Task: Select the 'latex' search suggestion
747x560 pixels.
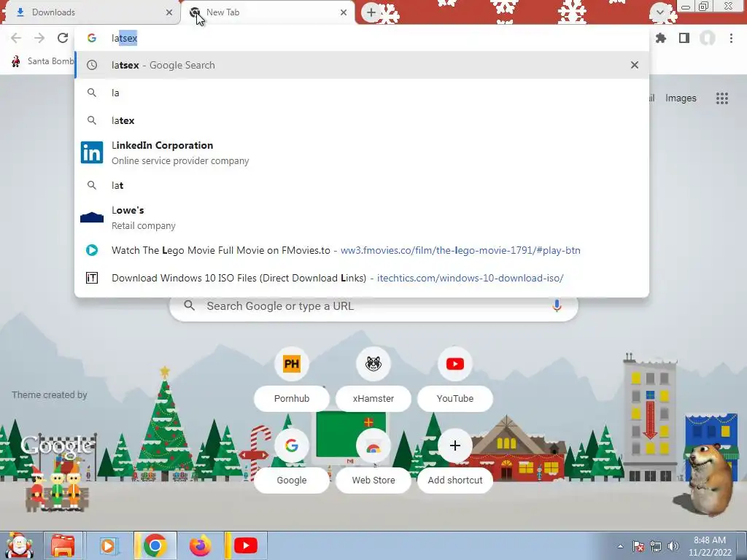Action: pyautogui.click(x=362, y=120)
